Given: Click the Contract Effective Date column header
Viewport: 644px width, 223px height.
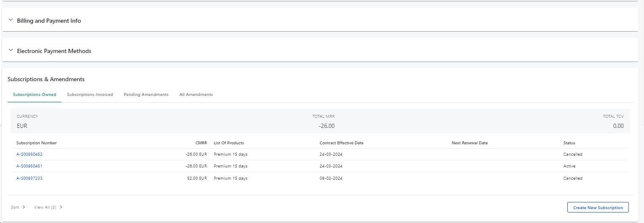Looking at the screenshot, I should (341, 143).
